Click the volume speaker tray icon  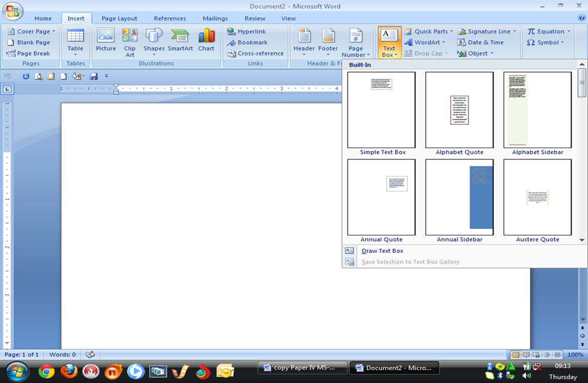click(527, 375)
